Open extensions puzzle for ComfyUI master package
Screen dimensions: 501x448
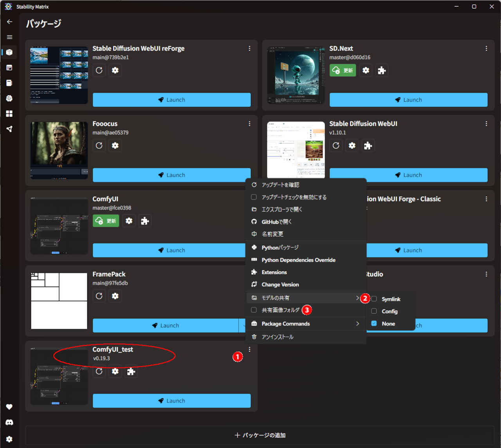pyautogui.click(x=145, y=221)
